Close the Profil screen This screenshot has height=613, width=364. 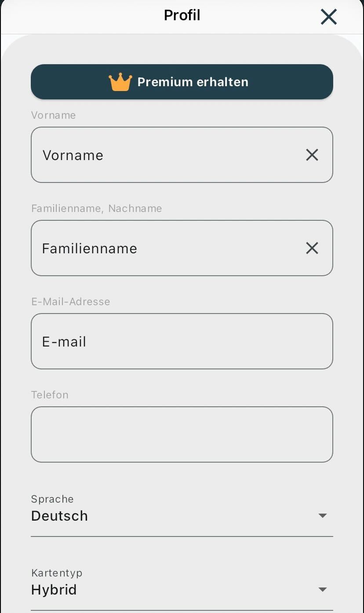[328, 17]
